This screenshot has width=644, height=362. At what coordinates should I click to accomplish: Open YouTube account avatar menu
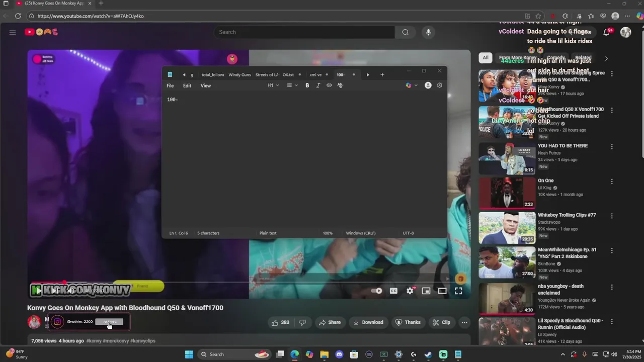(x=626, y=32)
